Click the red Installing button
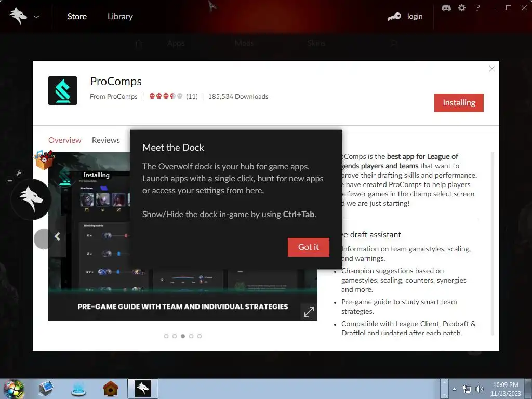The width and height of the screenshot is (532, 399). pos(459,103)
